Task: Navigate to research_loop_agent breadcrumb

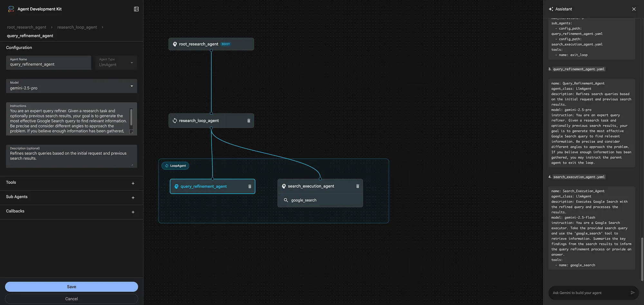Action: click(x=77, y=27)
